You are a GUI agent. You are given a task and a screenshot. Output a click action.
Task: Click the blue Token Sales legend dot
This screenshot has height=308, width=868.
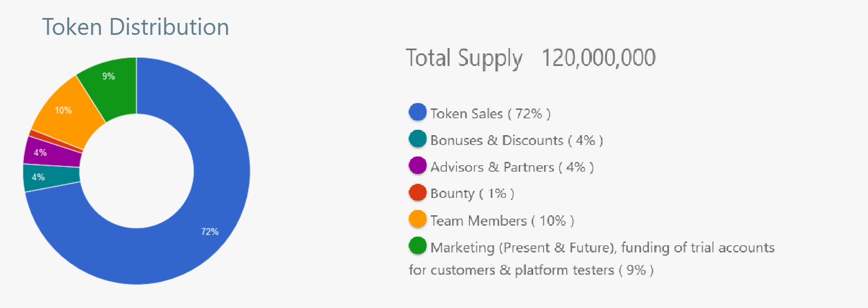[x=417, y=112]
